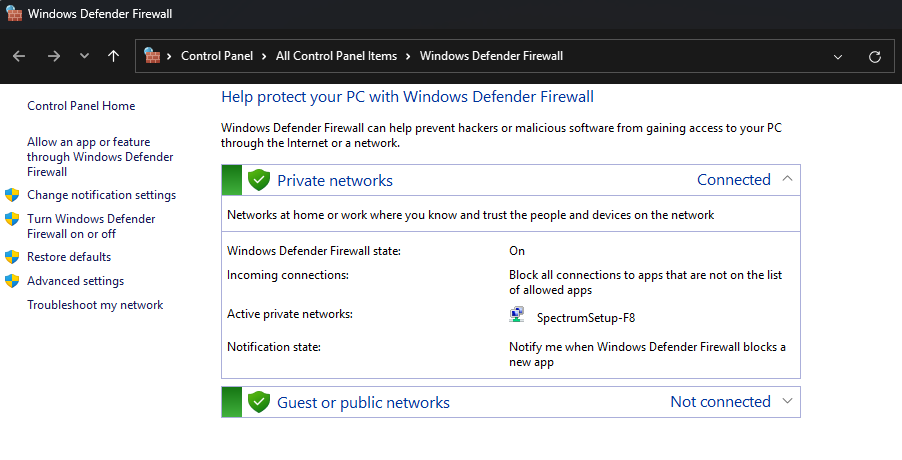Expand the Guest or public networks chevron
This screenshot has height=460, width=902.
[787, 401]
